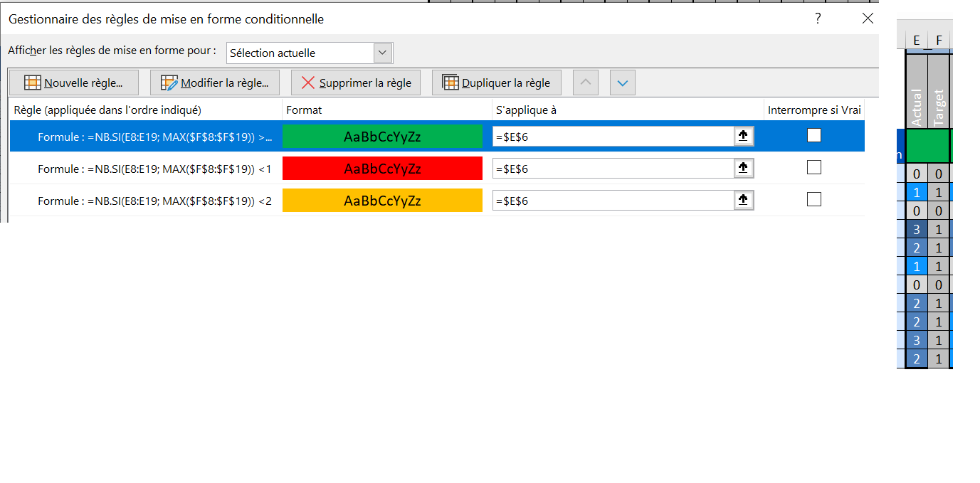Move rule up with the up arrow

586,83
